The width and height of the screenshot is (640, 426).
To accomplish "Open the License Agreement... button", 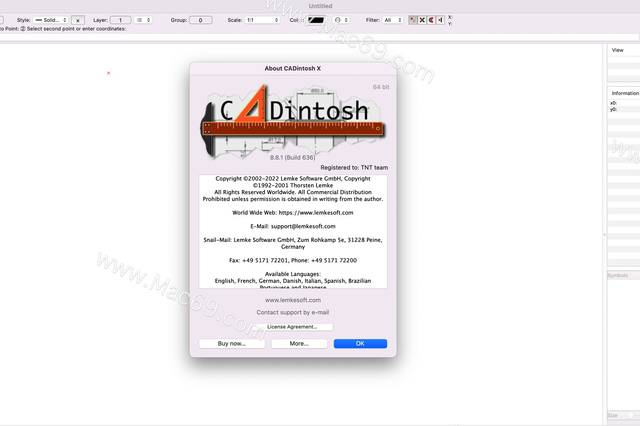I will [292, 327].
